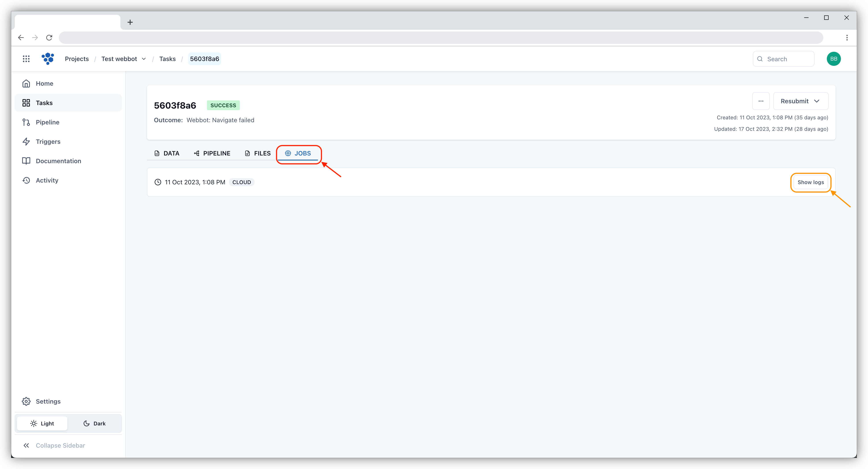Open the app launcher grid icon

[26, 59]
